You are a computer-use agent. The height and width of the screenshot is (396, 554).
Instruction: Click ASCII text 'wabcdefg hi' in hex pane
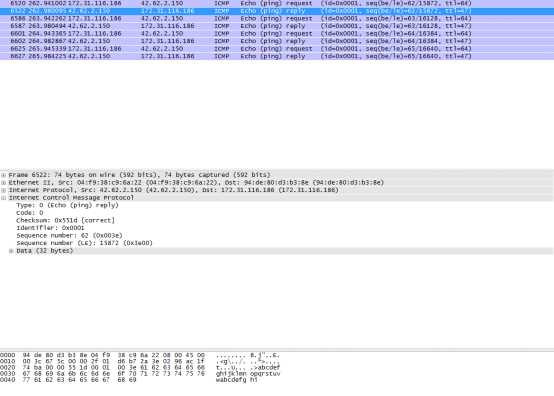[x=237, y=380]
